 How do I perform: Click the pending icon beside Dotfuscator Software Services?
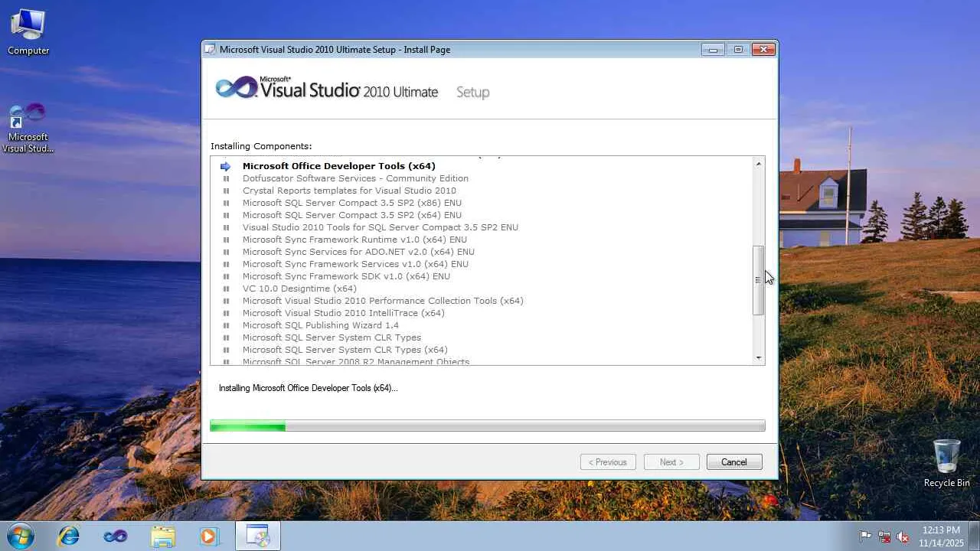coord(226,178)
